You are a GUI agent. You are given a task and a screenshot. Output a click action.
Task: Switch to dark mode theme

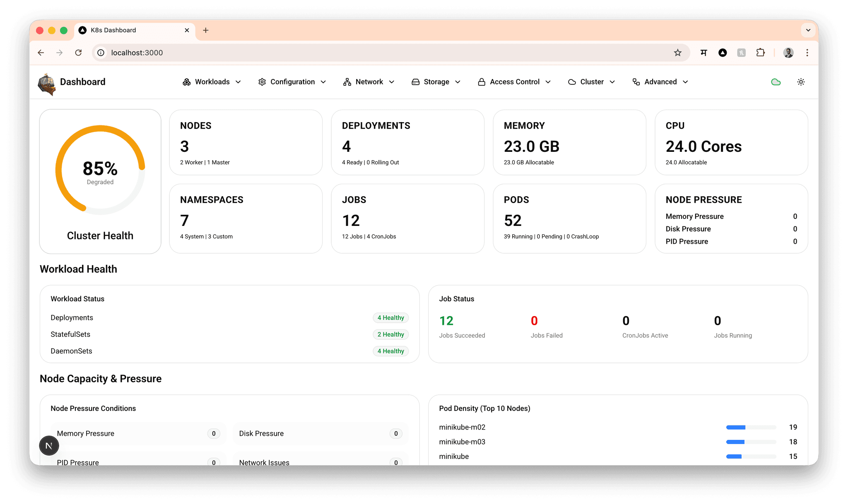tap(801, 82)
